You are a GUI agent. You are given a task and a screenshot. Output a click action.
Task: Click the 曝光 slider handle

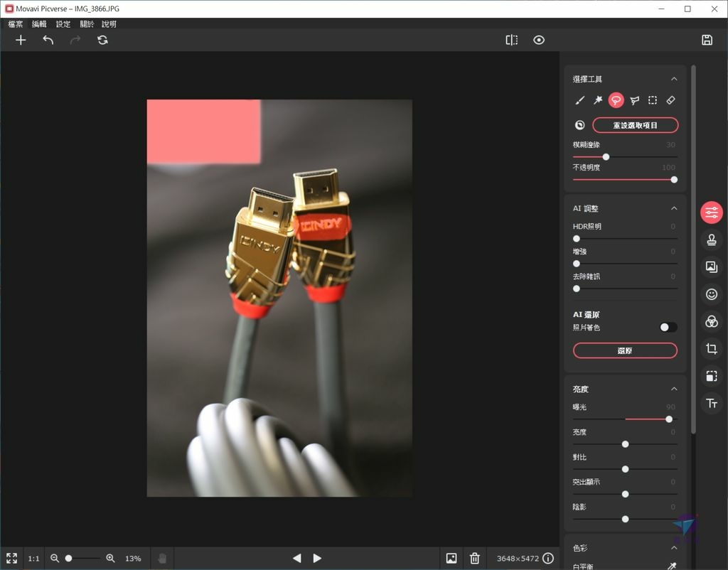click(669, 419)
